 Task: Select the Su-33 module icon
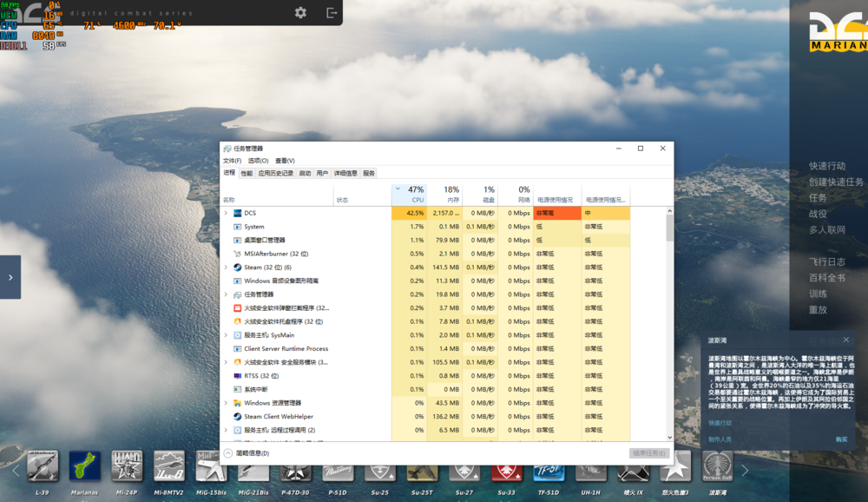pos(506,472)
